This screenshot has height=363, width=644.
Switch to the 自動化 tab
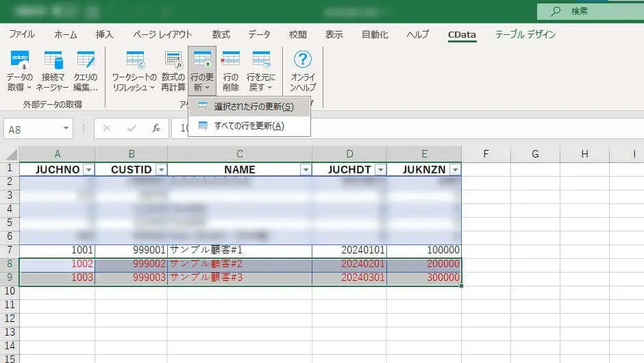pos(375,34)
